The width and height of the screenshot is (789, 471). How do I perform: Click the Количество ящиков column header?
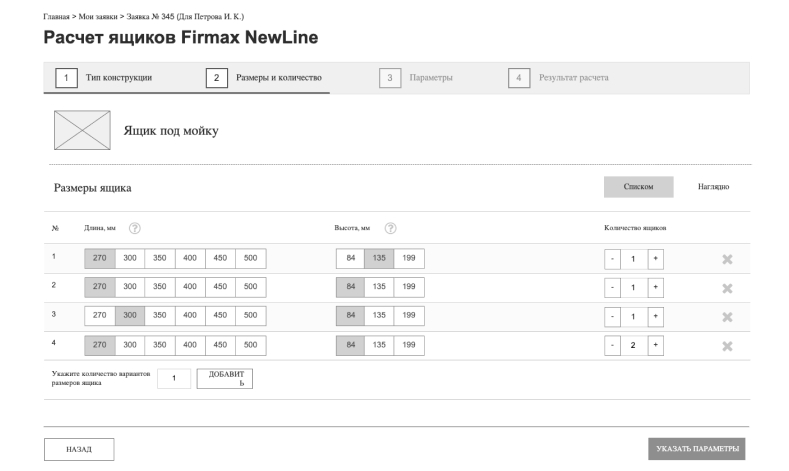635,228
